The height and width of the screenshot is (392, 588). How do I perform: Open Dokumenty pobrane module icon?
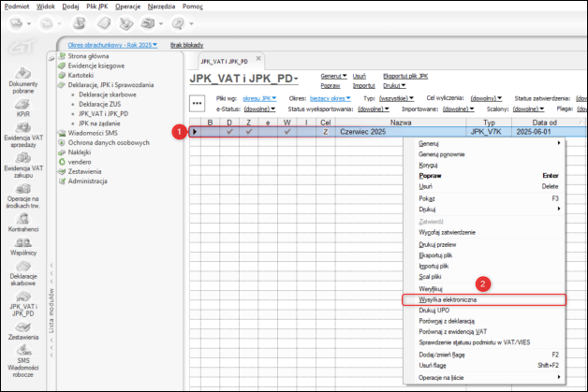pos(22,74)
